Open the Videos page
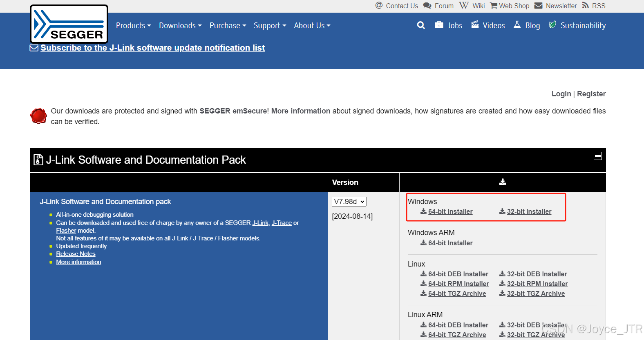 (x=494, y=25)
